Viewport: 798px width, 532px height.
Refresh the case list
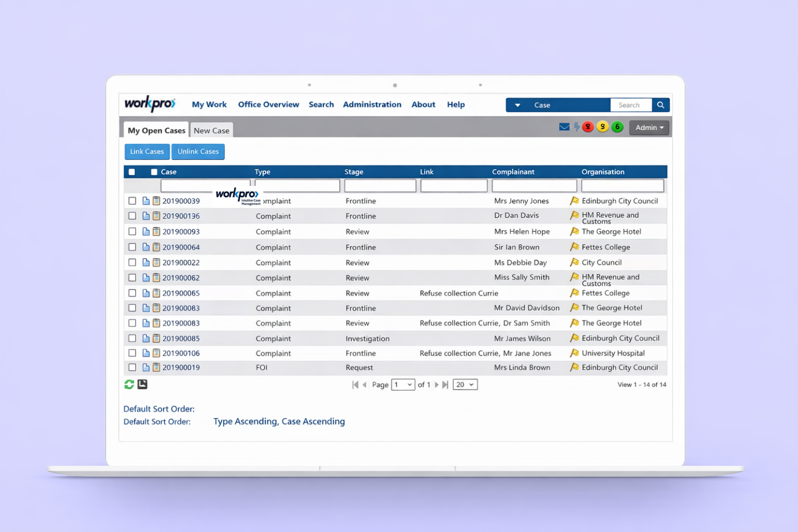click(x=129, y=384)
